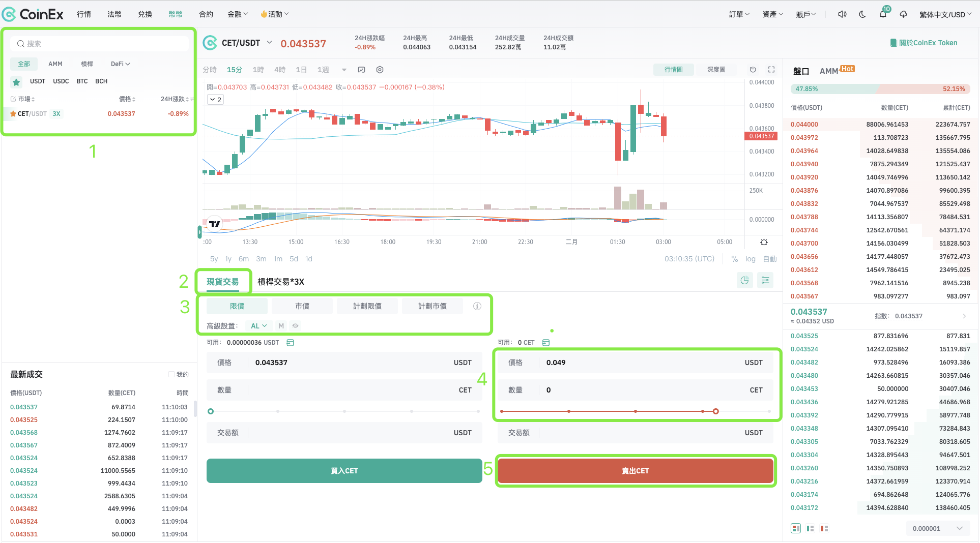
Task: Click the CoinEx logo
Action: 33,14
